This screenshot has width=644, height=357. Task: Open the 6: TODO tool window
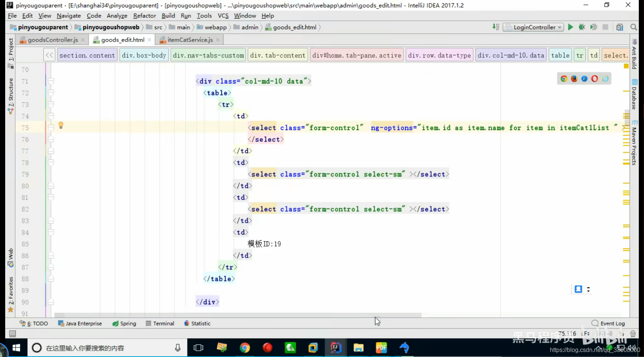coord(34,323)
